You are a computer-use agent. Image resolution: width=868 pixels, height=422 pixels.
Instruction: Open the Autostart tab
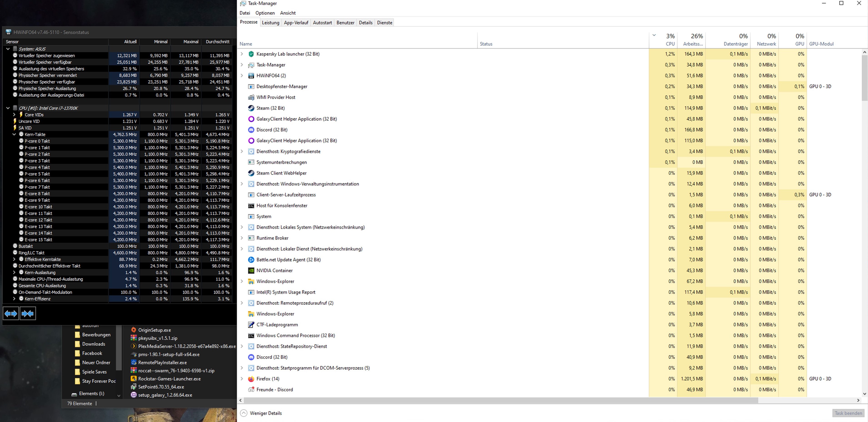tap(322, 23)
